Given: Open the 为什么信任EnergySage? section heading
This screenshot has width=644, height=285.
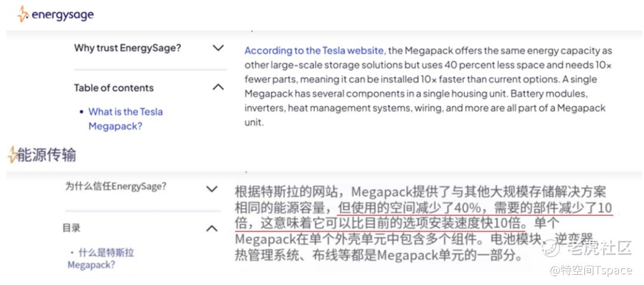Looking at the screenshot, I should [116, 186].
